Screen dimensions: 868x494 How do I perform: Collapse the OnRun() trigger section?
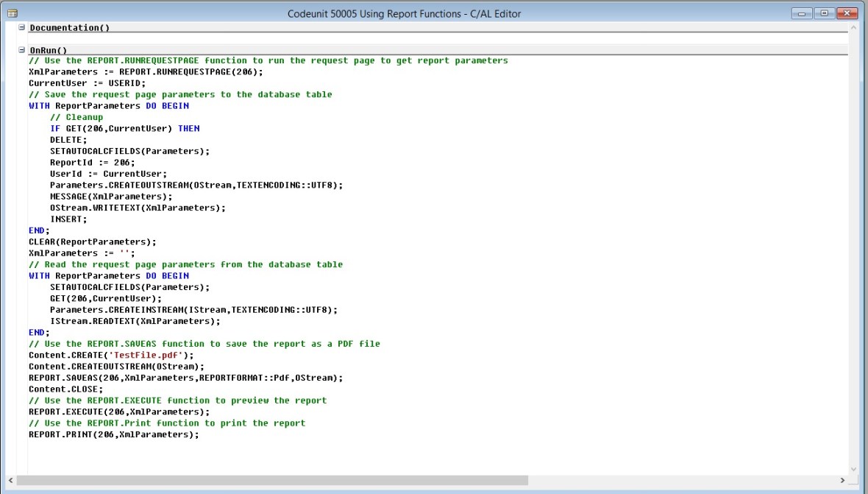22,49
